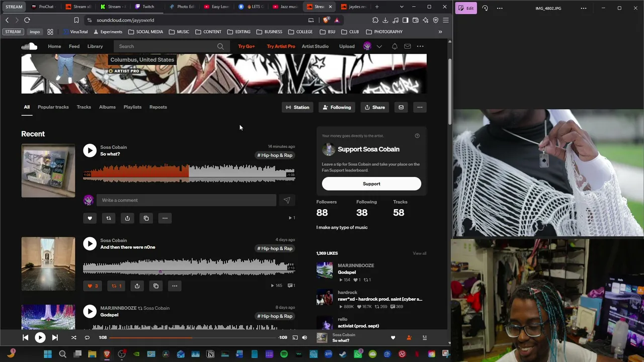This screenshot has height=362, width=644.
Task: Open the MUSIC bookmarks folder
Action: [x=179, y=32]
